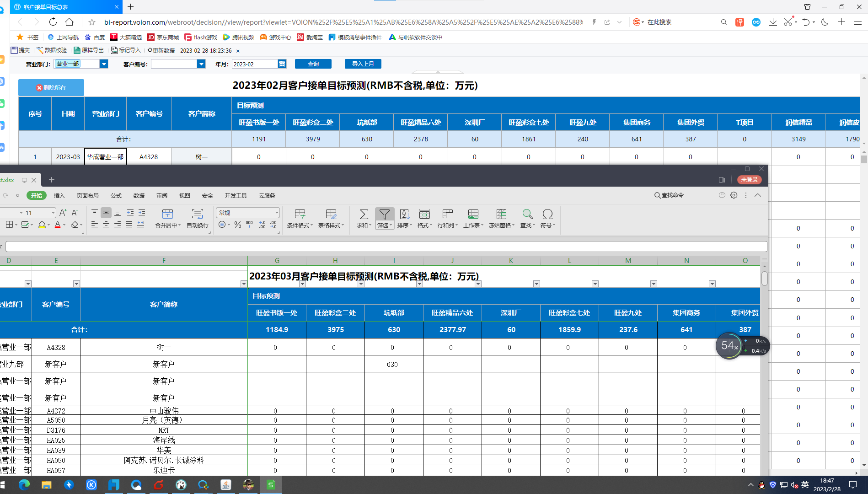Click 查找命令 search box
Screen dimensions: 868x494
coord(669,195)
